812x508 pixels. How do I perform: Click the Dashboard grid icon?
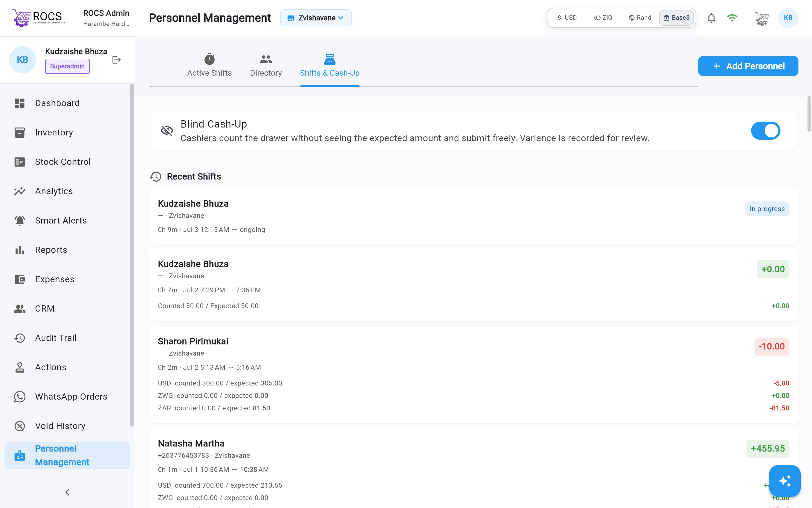click(20, 103)
